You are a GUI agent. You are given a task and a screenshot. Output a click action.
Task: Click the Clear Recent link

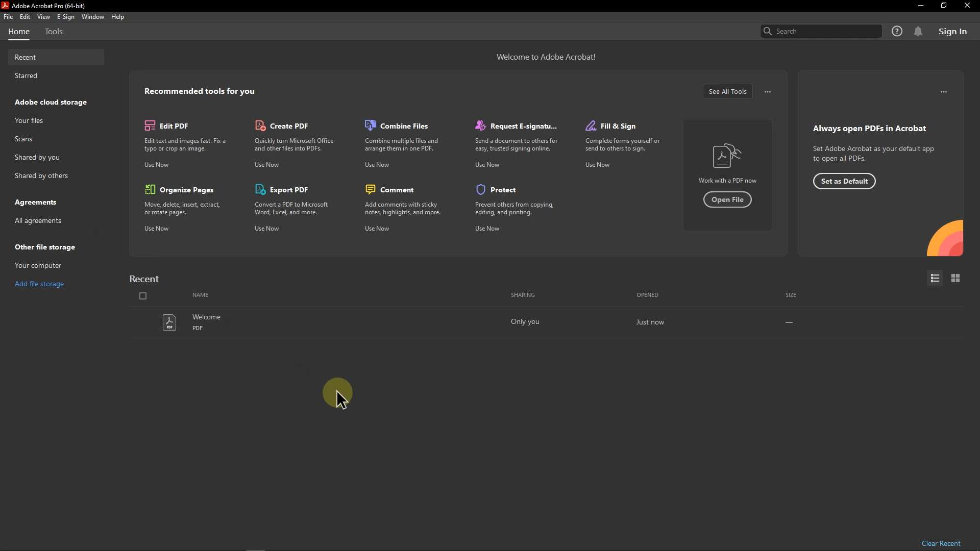coord(941,543)
